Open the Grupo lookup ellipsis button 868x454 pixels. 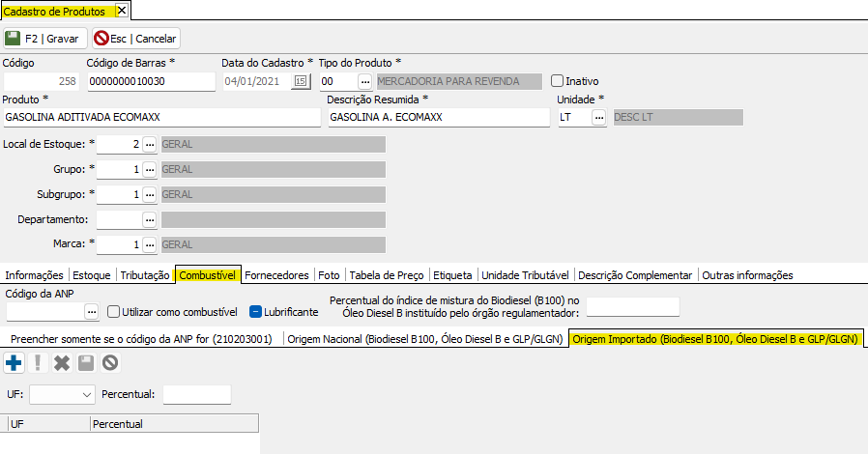pyautogui.click(x=149, y=169)
